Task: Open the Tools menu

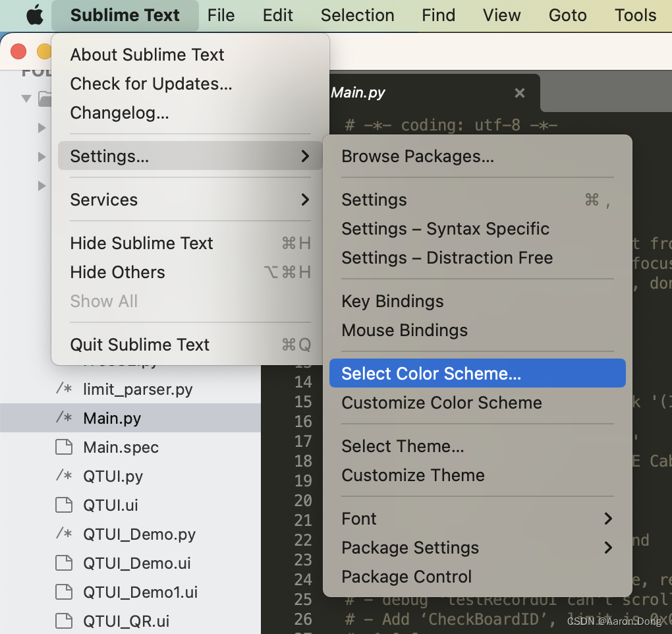Action: click(x=635, y=15)
